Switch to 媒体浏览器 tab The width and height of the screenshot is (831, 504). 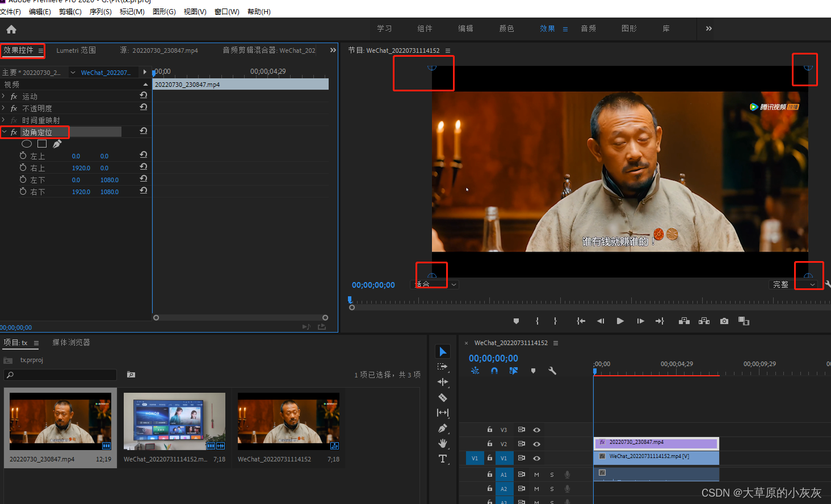pyautogui.click(x=71, y=342)
